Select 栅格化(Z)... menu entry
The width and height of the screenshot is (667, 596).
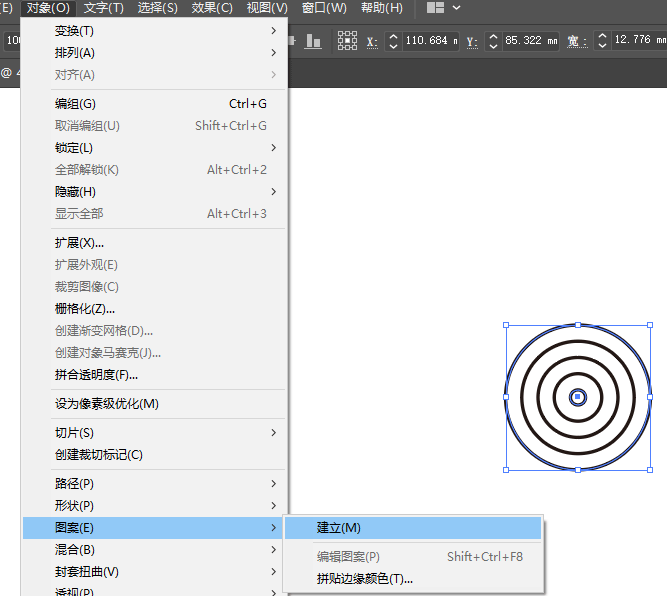pyautogui.click(x=84, y=309)
